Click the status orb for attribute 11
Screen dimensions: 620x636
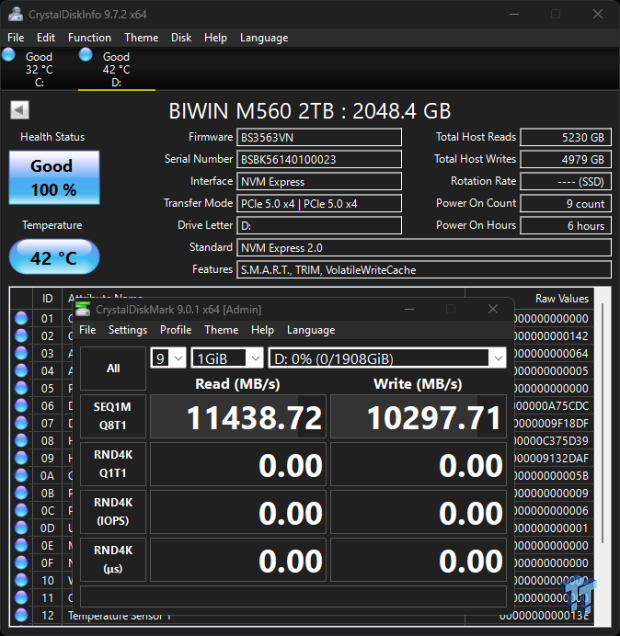[x=21, y=597]
